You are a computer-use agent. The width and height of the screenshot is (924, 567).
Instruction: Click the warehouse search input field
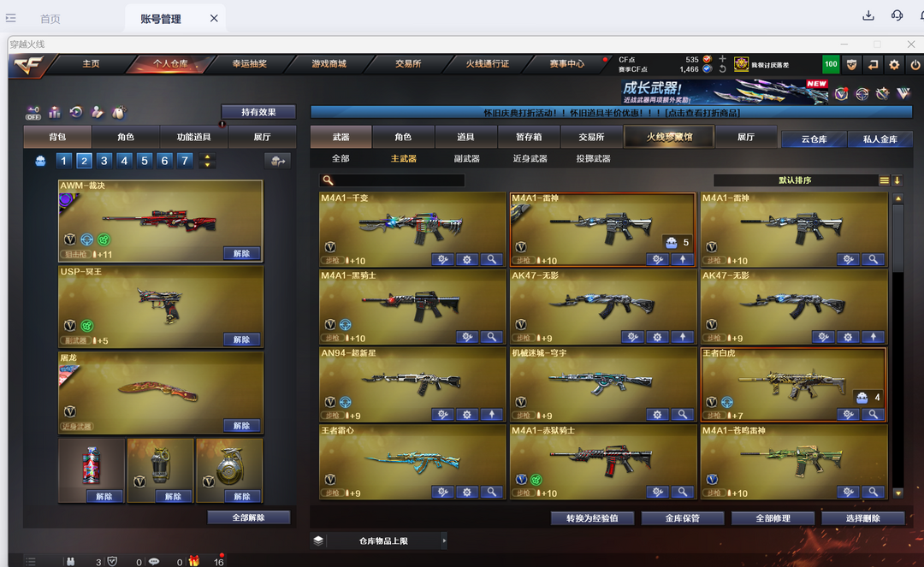[x=392, y=180]
